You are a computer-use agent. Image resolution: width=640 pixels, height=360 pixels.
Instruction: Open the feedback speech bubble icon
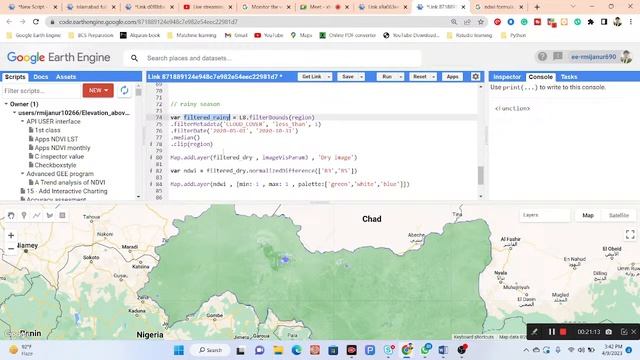coord(558,56)
